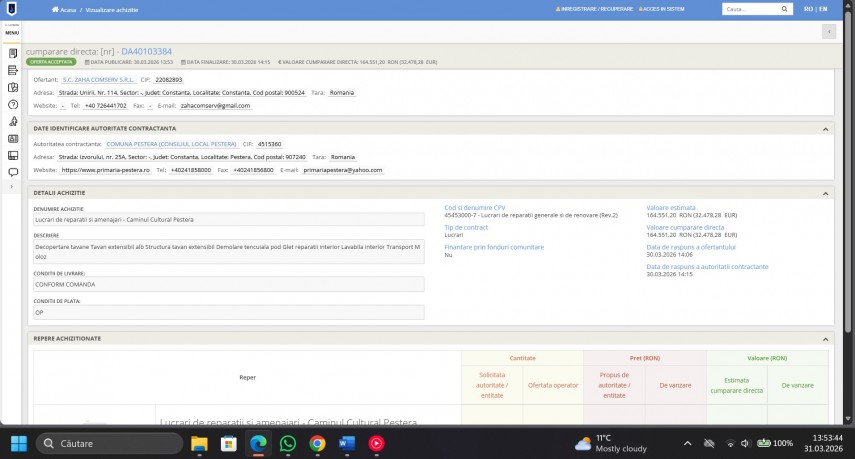Click the MENU item in left sidebar

tap(12, 32)
